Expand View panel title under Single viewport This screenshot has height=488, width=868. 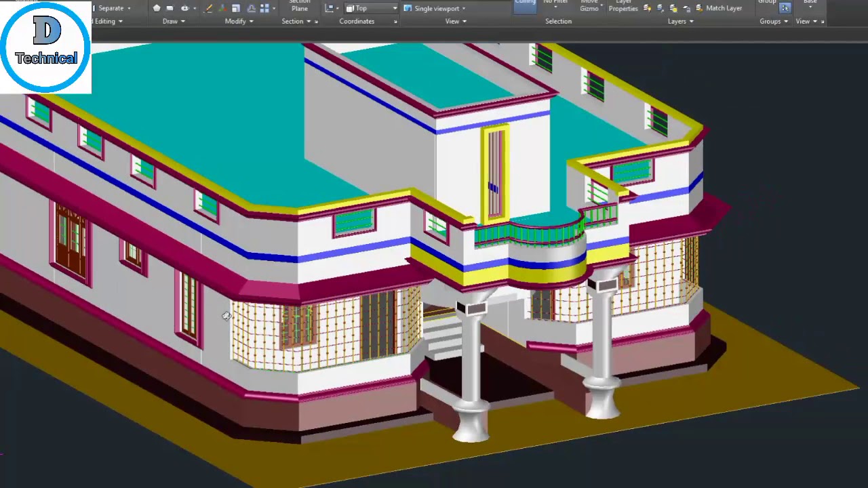456,21
